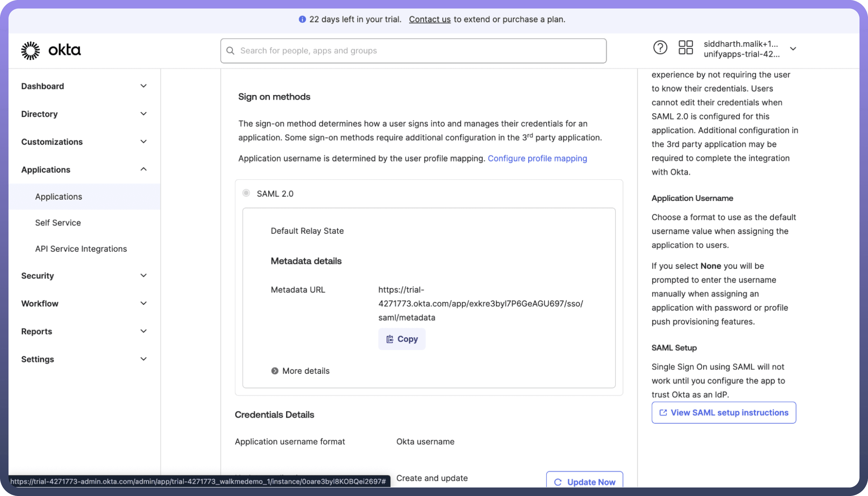This screenshot has height=496, width=868.
Task: Open Self Service menu item
Action: point(58,222)
